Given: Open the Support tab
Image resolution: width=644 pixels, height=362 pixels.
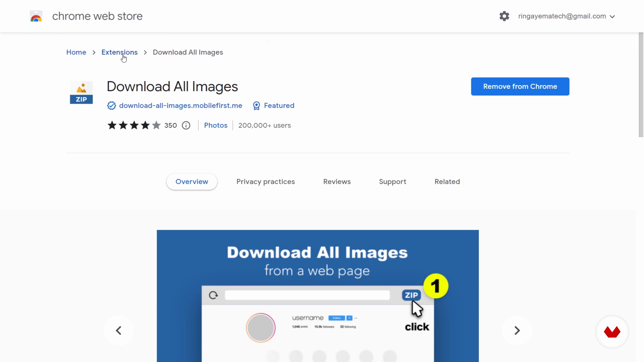Looking at the screenshot, I should tap(392, 182).
